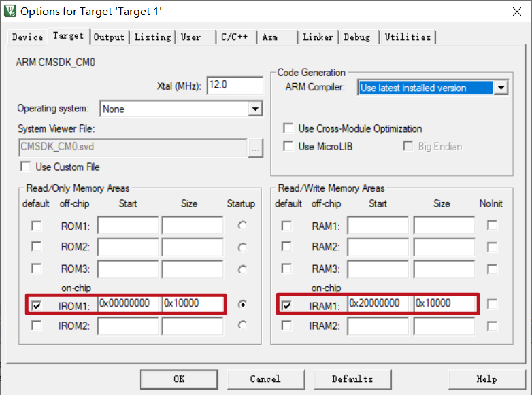Toggle the IRAM1 NoInit checkbox
Screen dimensions: 532x395
coord(492,305)
